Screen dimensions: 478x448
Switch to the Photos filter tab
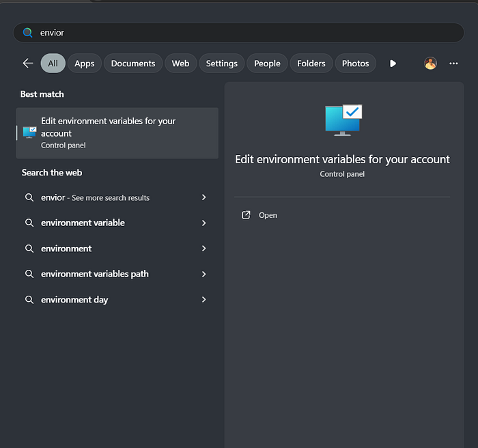(356, 64)
